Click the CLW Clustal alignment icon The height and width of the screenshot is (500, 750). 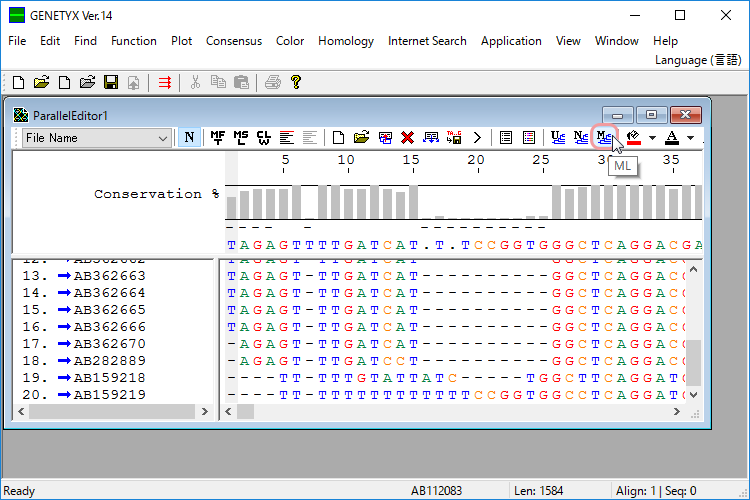[x=264, y=138]
